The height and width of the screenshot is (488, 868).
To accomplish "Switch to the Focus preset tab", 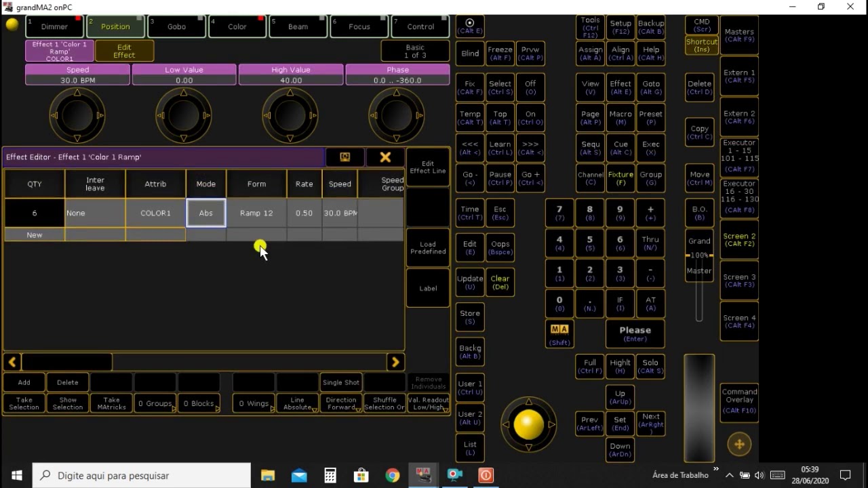I will (x=359, y=26).
